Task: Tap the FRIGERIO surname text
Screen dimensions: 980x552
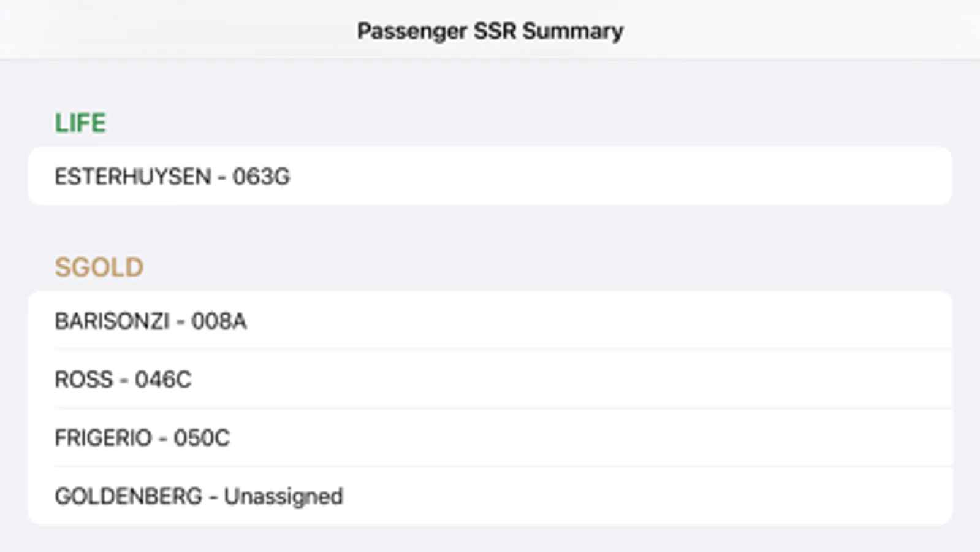Action: point(103,438)
